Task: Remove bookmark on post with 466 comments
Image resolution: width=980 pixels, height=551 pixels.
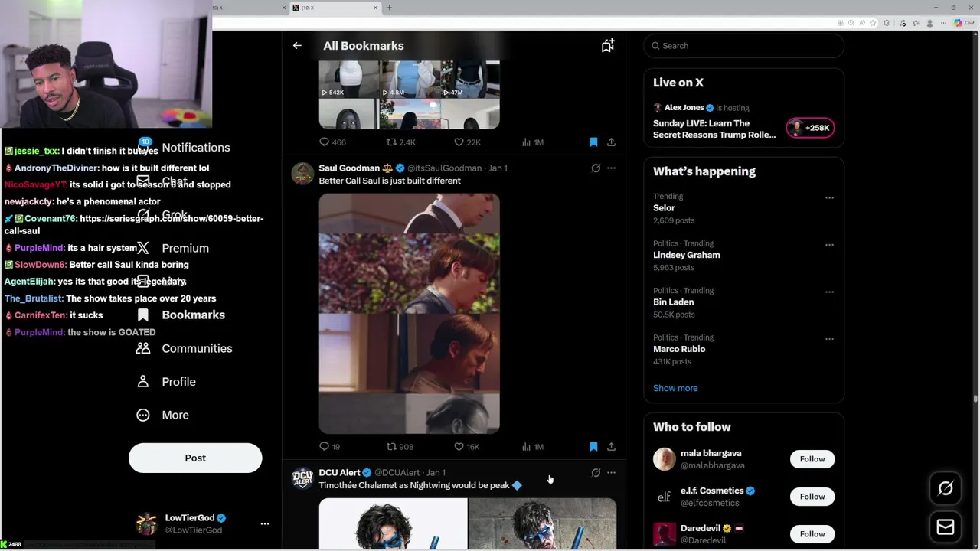Action: tap(593, 142)
